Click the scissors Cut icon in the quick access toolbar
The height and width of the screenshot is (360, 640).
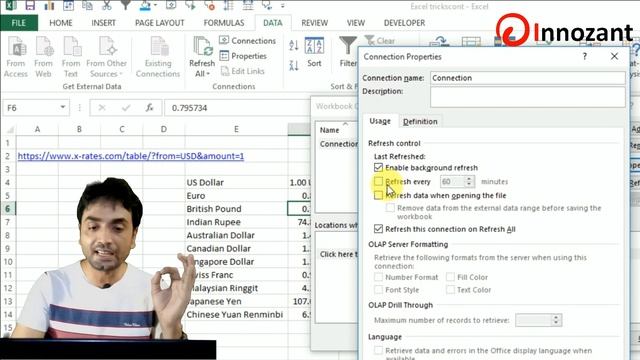[x=107, y=5]
